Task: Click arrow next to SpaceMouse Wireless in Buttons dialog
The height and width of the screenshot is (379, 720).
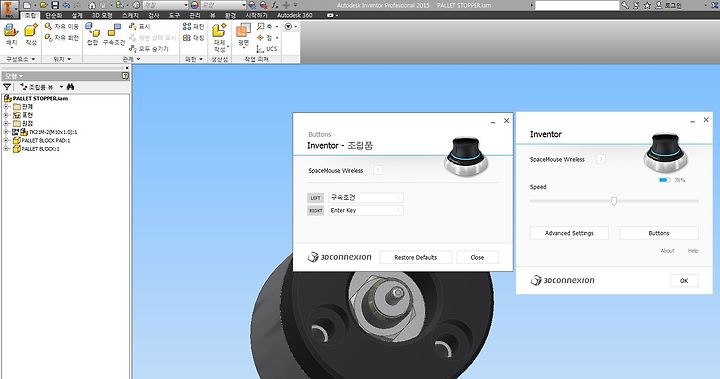Action: click(x=378, y=170)
